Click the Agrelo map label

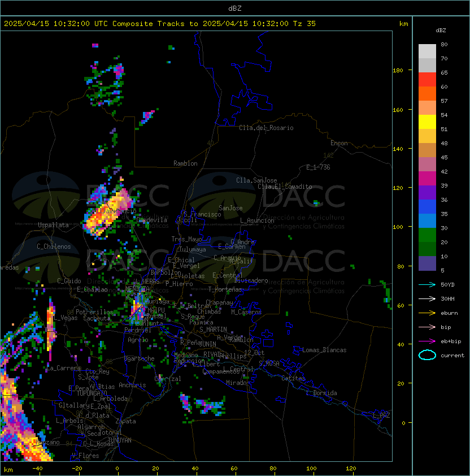(138, 340)
